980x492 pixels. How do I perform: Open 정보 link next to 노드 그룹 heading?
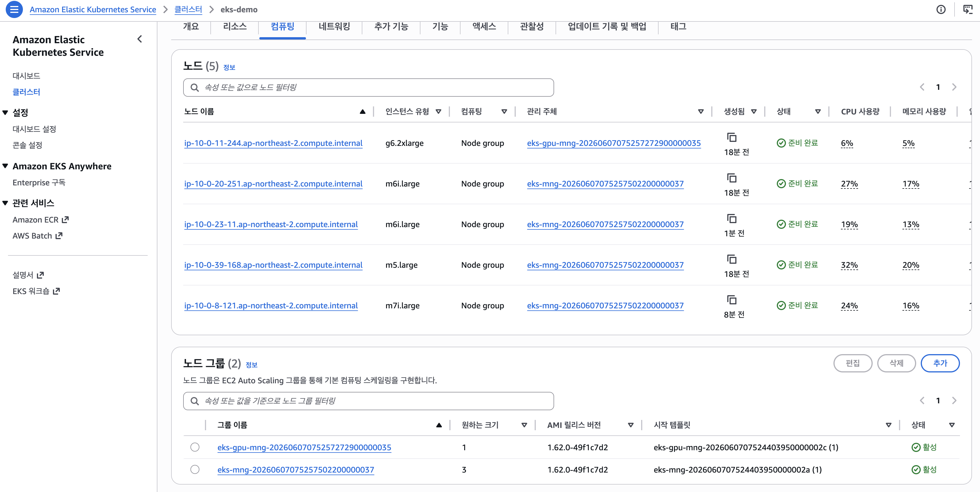click(252, 365)
